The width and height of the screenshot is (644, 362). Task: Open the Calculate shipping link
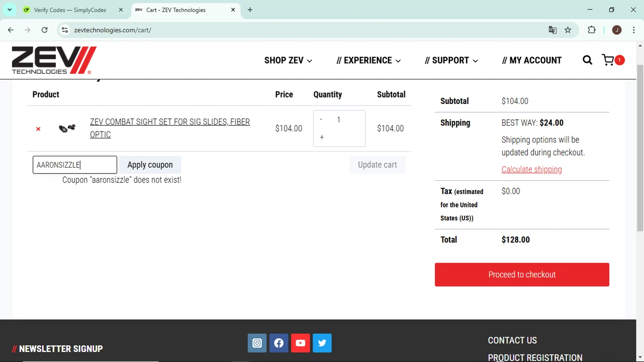click(532, 170)
